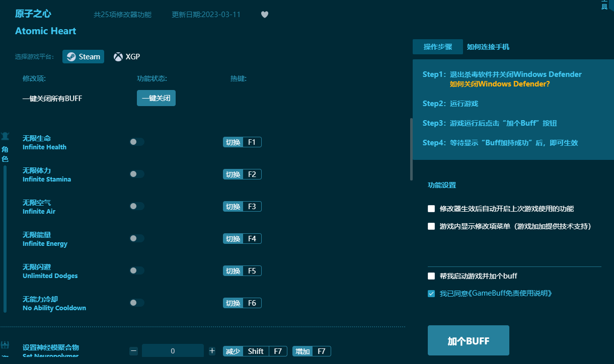Select the XGP Xbox platform
The height and width of the screenshot is (364, 614).
127,57
